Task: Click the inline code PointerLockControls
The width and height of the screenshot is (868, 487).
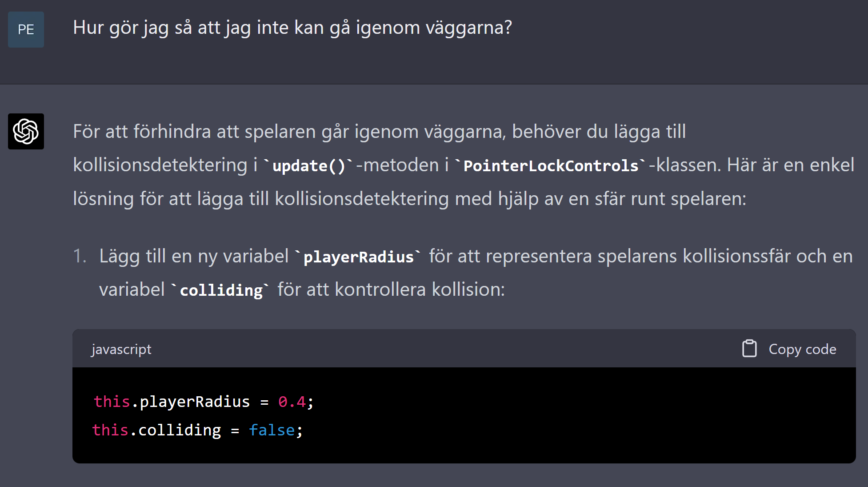Action: (x=551, y=166)
